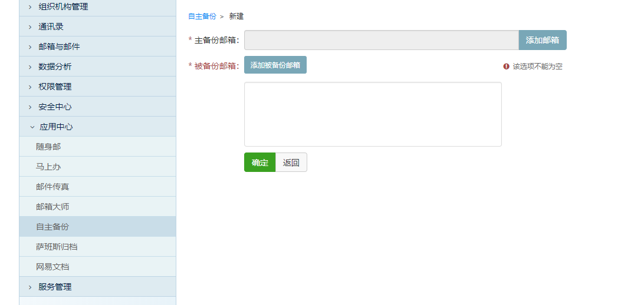This screenshot has height=305, width=644.
Task: Expand the 权限管理 sidebar section
Action: [x=55, y=87]
